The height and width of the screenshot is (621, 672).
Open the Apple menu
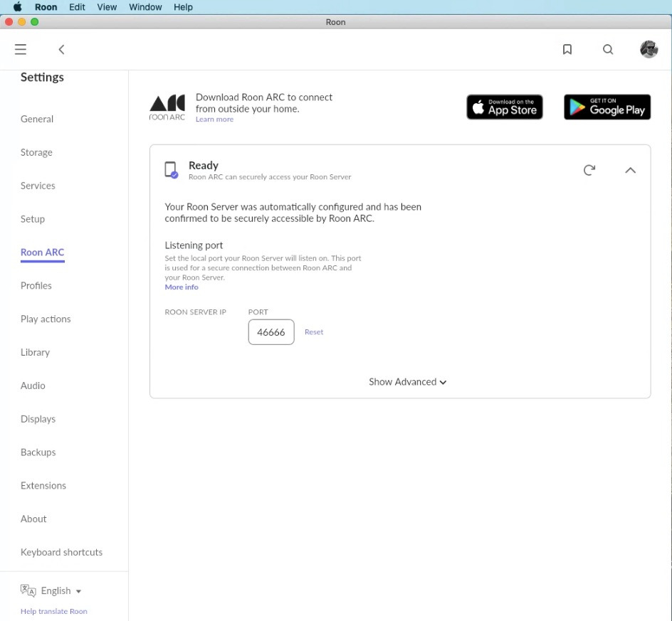18,7
